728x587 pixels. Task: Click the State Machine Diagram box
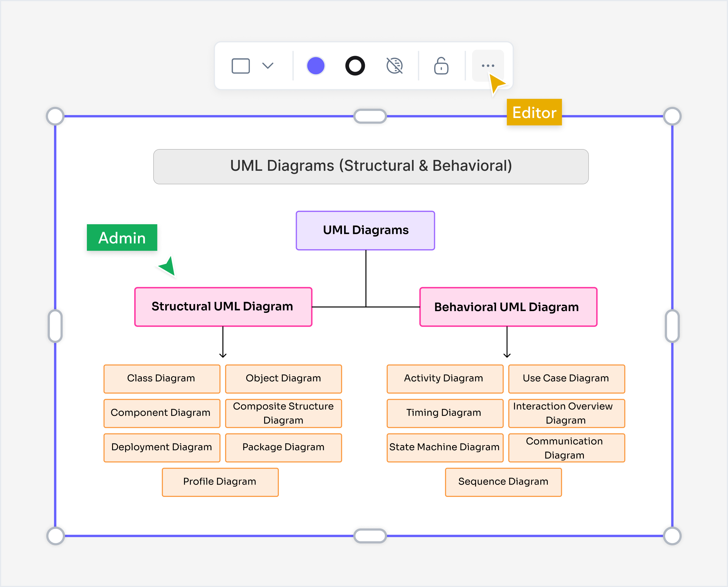click(x=445, y=448)
